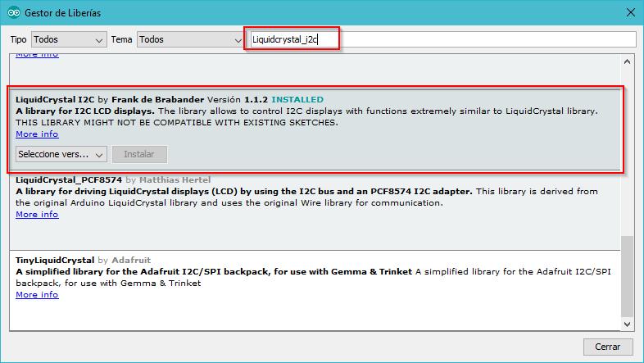Image resolution: width=644 pixels, height=363 pixels.
Task: Open the Tipo filter dropdown
Action: coord(69,39)
